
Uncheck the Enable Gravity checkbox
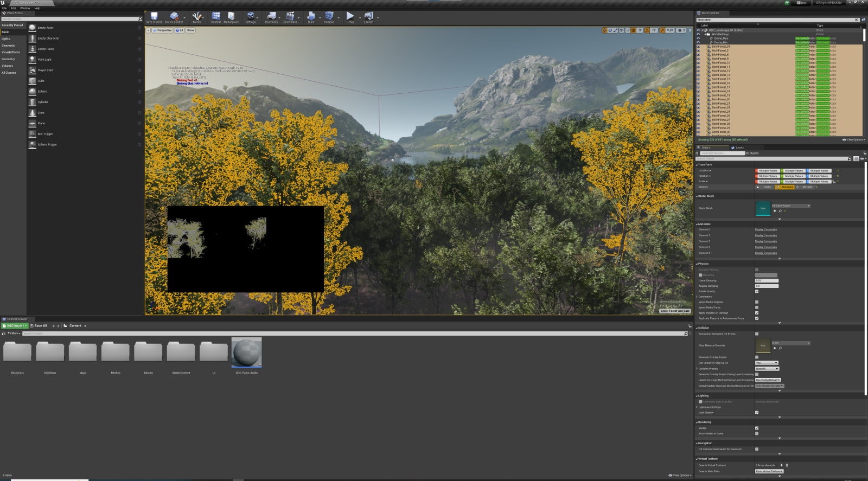pyautogui.click(x=757, y=291)
